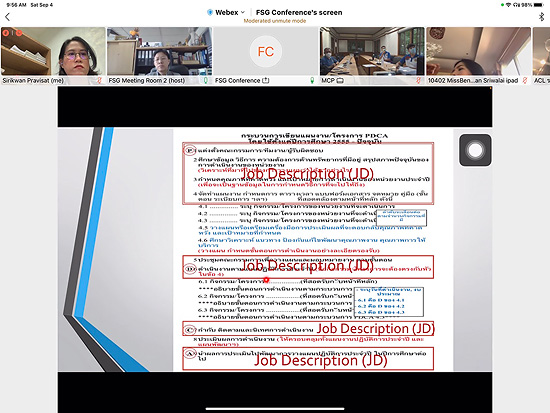Select the FSG Conference's screen title

(x=299, y=12)
